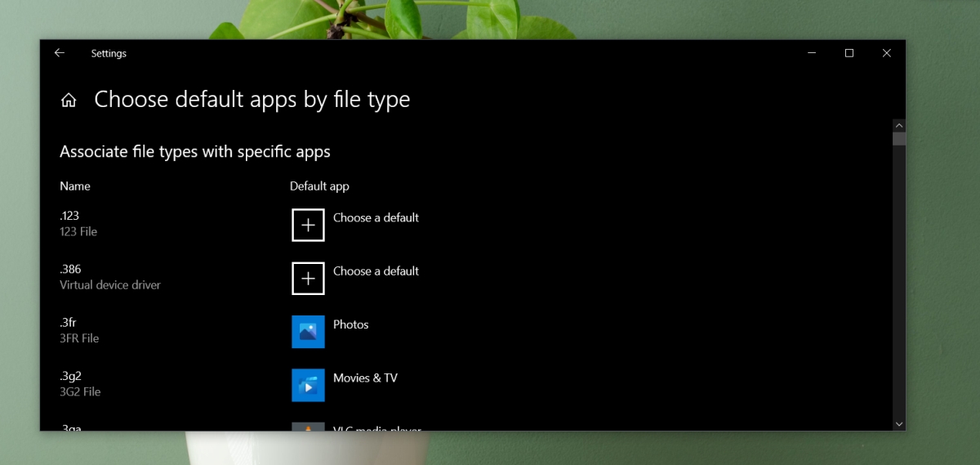The width and height of the screenshot is (980, 465).
Task: Maximize the Settings window
Action: click(849, 53)
